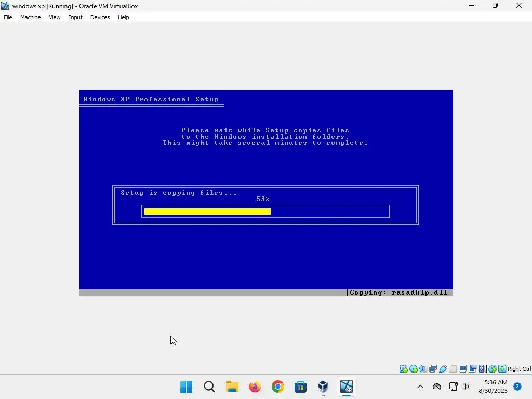Click the running Windows XP VM taskbar icon
The image size is (532, 399).
pyautogui.click(x=347, y=387)
